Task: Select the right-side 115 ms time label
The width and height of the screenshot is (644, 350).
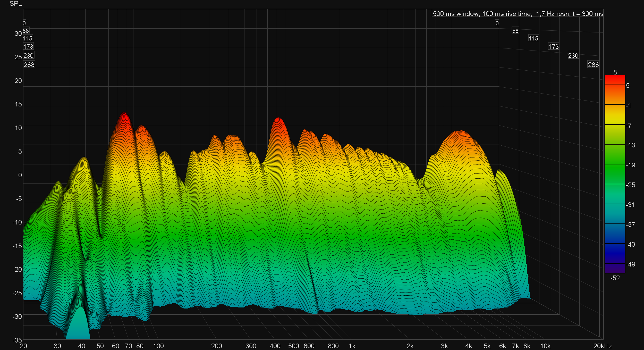Action: pos(533,38)
